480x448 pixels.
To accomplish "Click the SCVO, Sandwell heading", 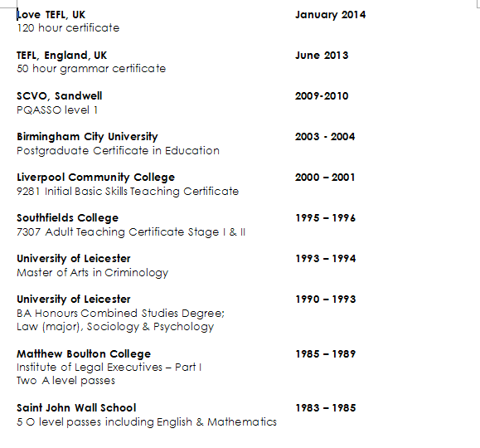I will 60,96.
